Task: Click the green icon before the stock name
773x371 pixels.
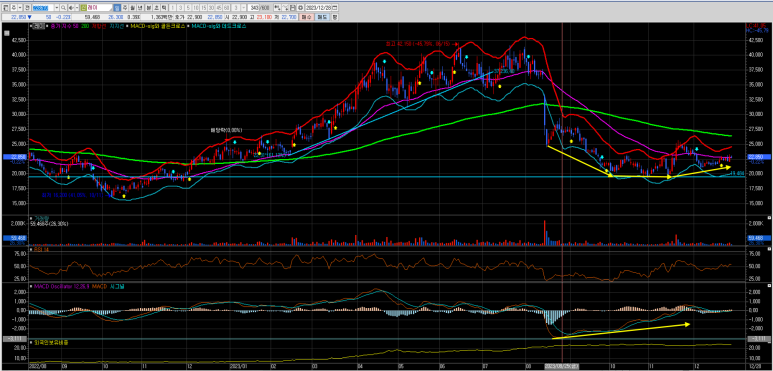Action: (x=83, y=8)
